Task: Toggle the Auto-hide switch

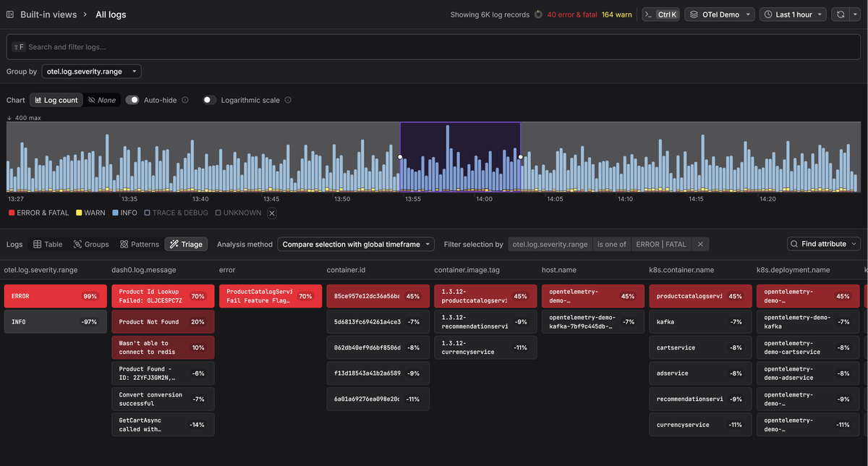Action: click(x=132, y=100)
